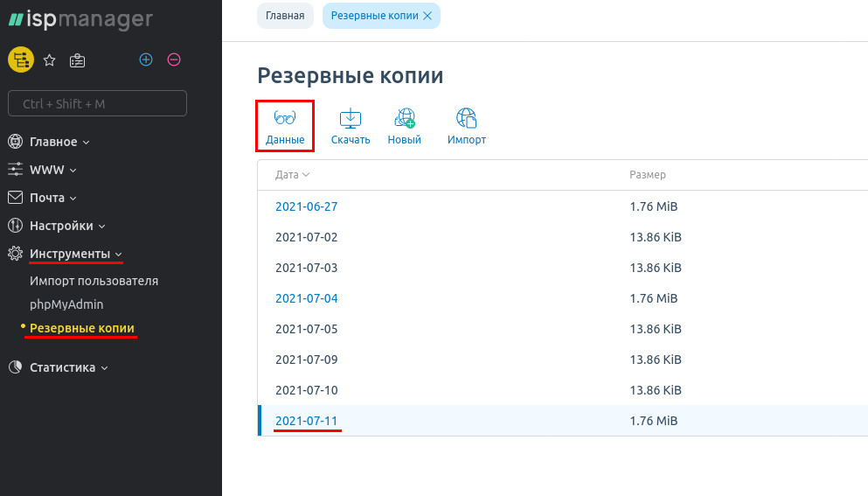Click the clipboard icon next to star
Viewport: 868px width, 496px height.
pyautogui.click(x=78, y=60)
